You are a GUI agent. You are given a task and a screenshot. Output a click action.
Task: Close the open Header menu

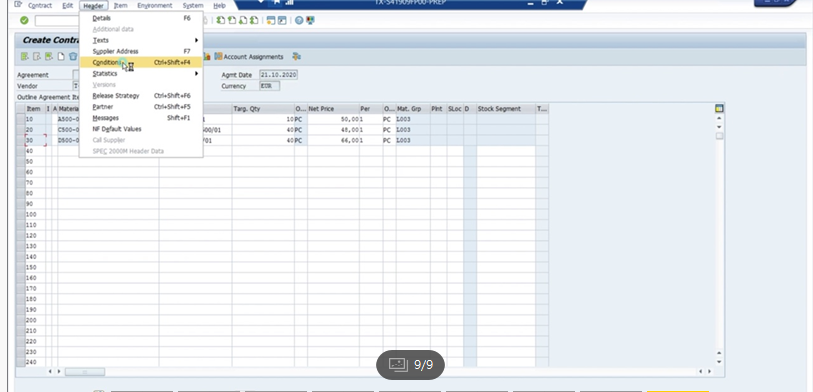tap(94, 6)
